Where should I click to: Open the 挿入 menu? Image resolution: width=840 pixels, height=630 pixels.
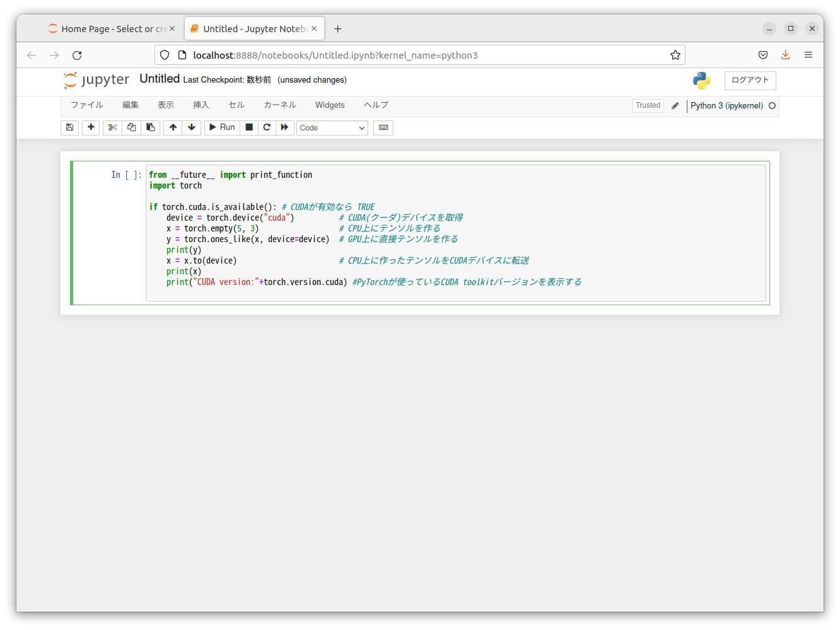coord(201,105)
